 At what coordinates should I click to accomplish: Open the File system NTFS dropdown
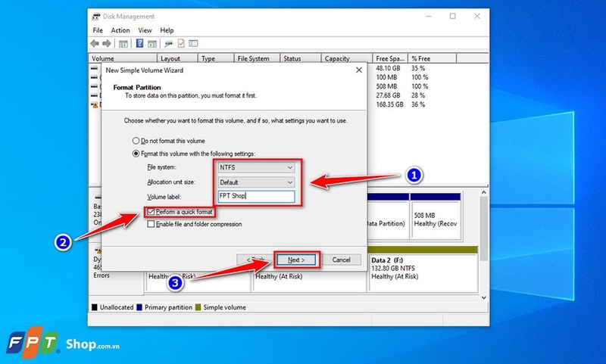[256, 167]
